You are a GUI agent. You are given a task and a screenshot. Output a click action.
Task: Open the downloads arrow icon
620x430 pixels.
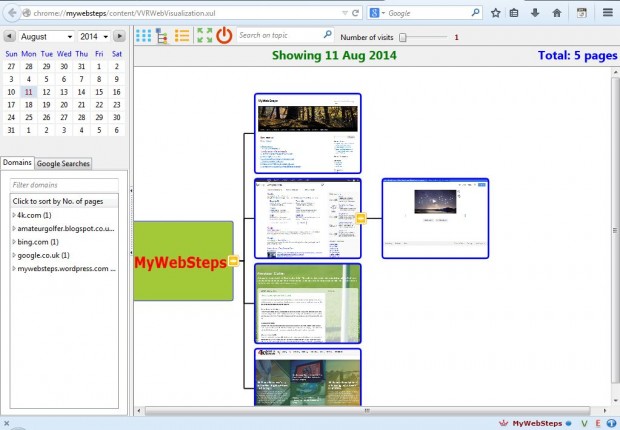[535, 13]
